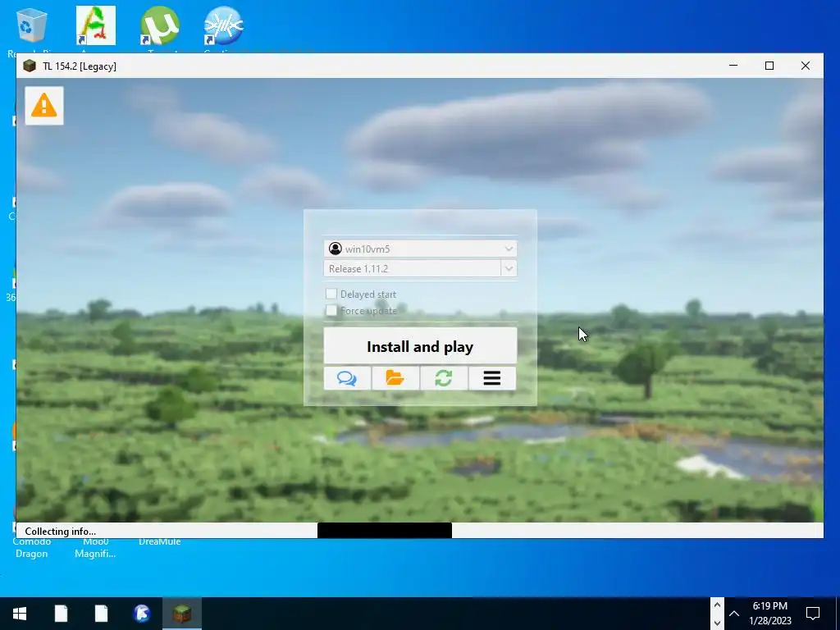Image resolution: width=840 pixels, height=630 pixels.
Task: Click the second blank document taskbar icon
Action: tap(101, 614)
